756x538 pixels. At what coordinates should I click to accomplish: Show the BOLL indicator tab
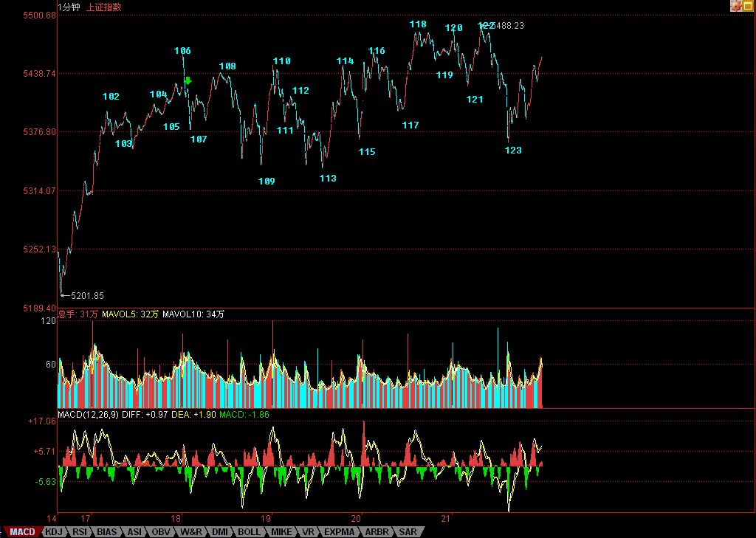pos(249,531)
